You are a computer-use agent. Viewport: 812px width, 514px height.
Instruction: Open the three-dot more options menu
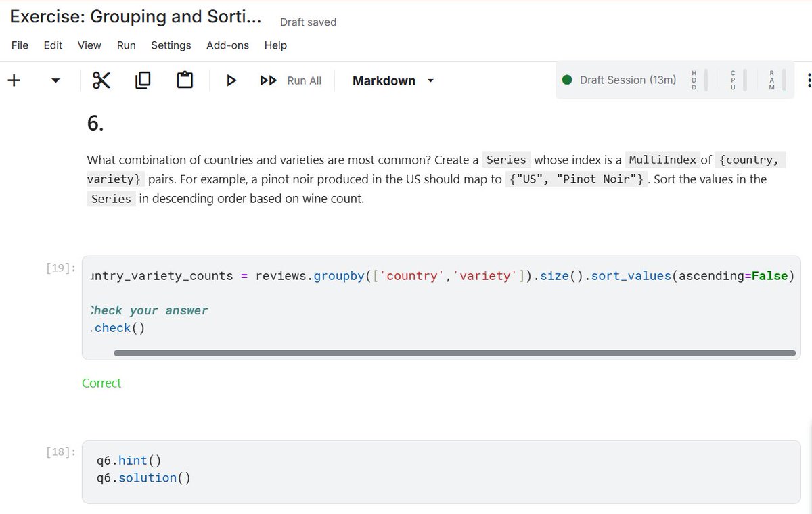[809, 80]
